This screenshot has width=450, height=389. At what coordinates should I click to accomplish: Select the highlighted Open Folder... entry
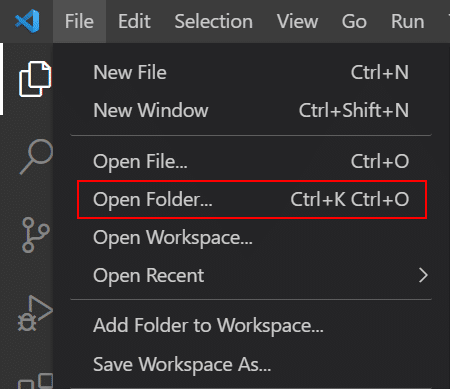click(x=252, y=200)
